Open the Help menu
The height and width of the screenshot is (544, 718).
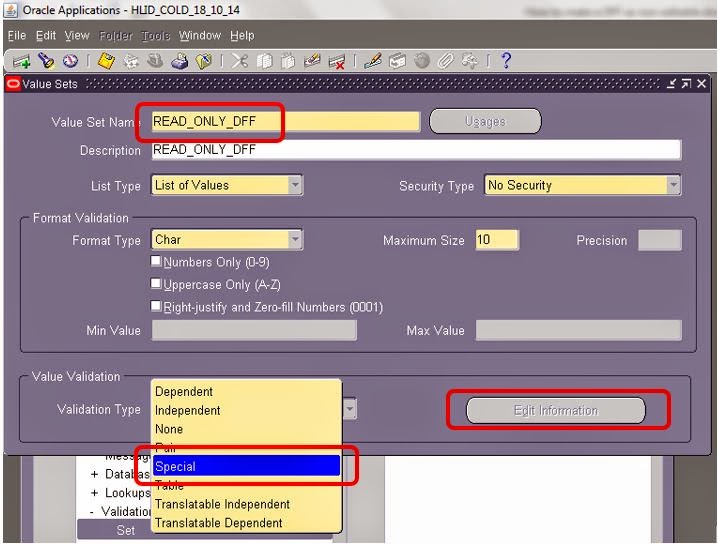pos(242,35)
